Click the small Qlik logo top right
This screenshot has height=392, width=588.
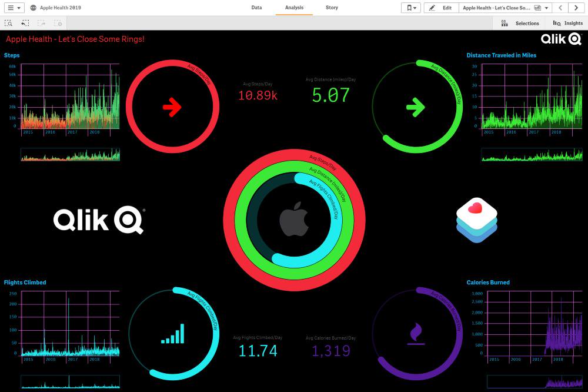click(561, 39)
